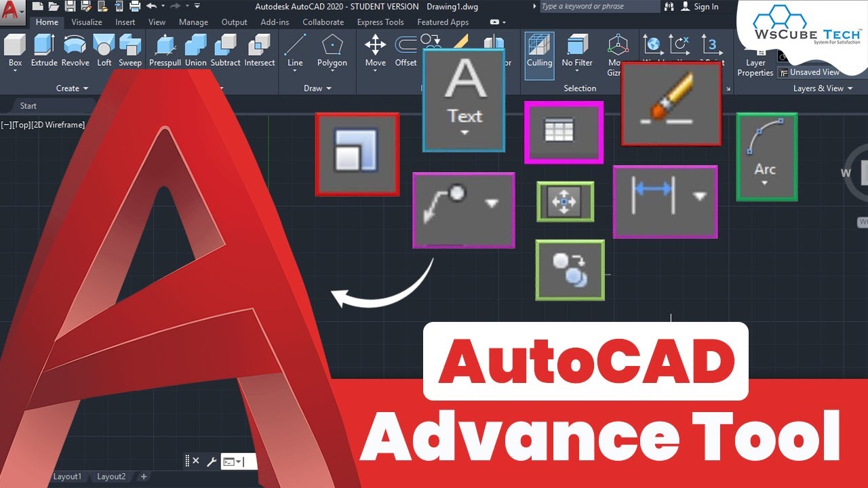Switch to the Visualize ribbon tab

pos(86,22)
